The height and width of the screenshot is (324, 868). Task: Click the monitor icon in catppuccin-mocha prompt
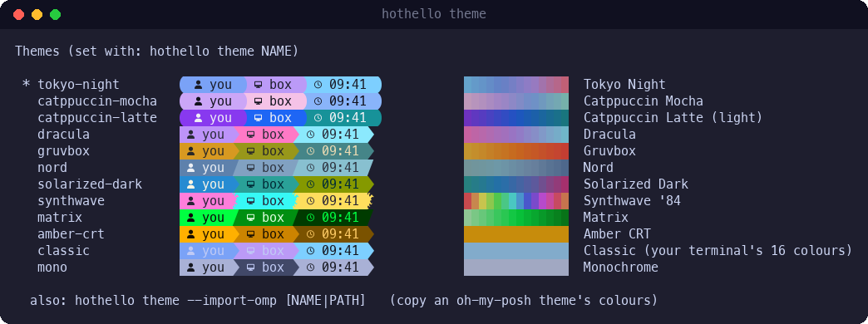[258, 101]
